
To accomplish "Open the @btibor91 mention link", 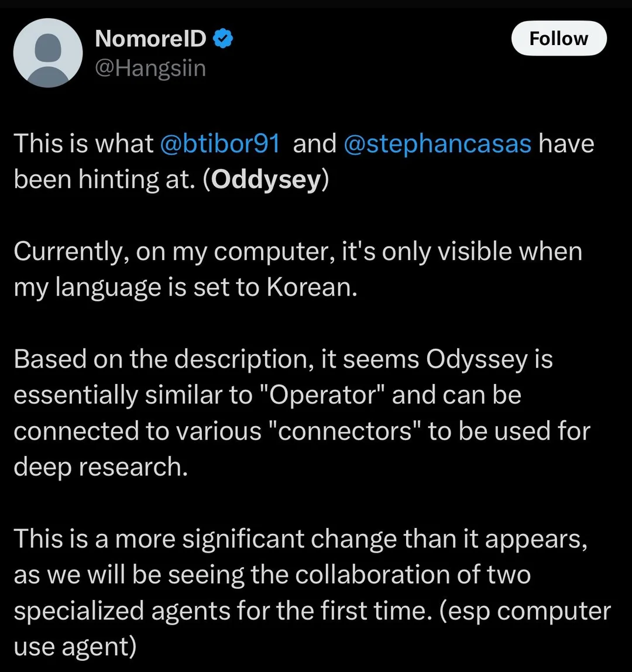I will 219,143.
